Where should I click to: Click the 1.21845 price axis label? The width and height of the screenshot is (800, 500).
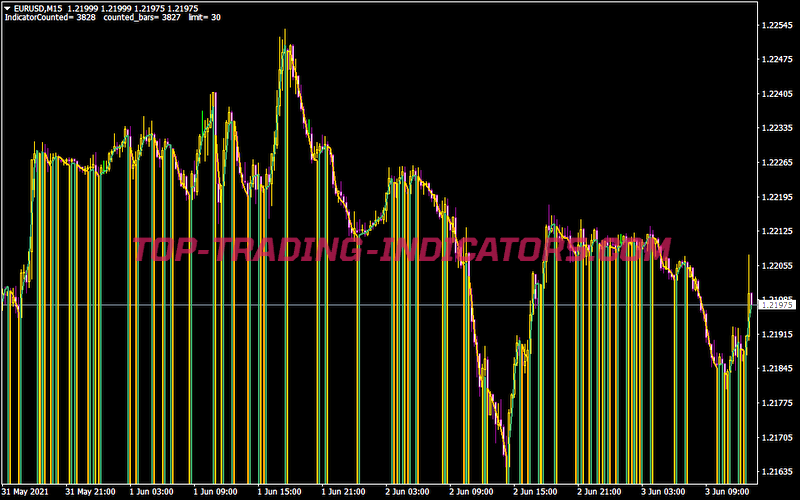click(x=777, y=369)
